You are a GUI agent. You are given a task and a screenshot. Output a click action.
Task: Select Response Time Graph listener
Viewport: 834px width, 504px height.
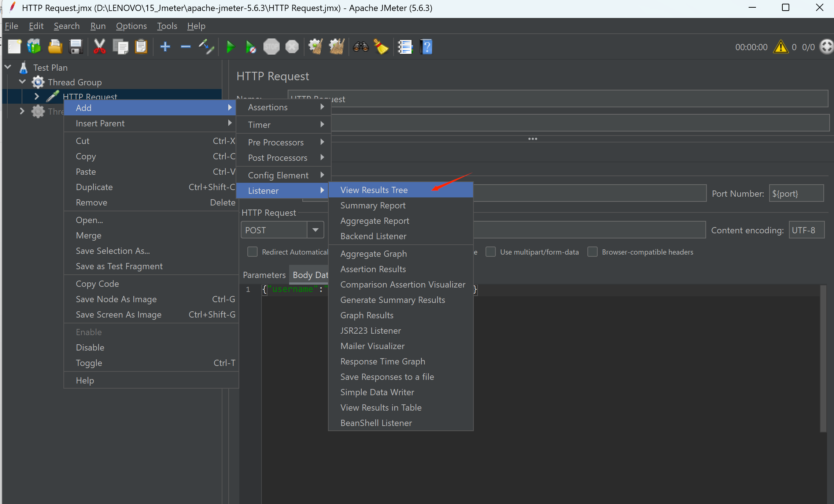[401, 362]
